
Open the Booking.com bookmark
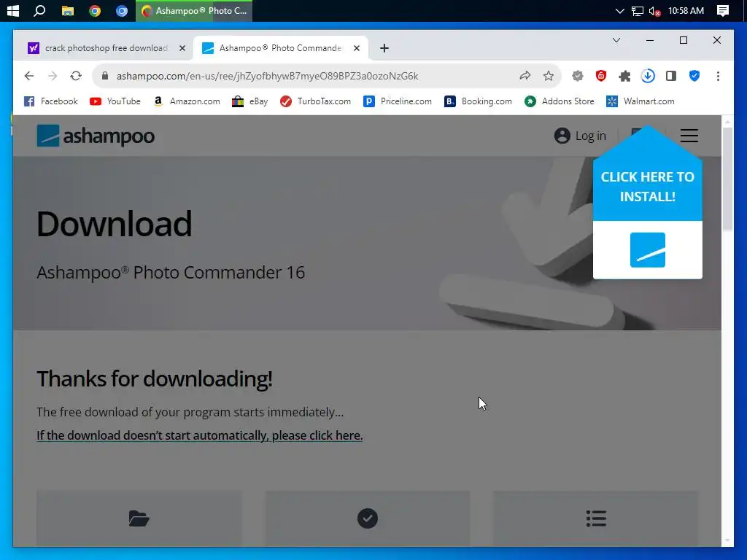pos(478,101)
